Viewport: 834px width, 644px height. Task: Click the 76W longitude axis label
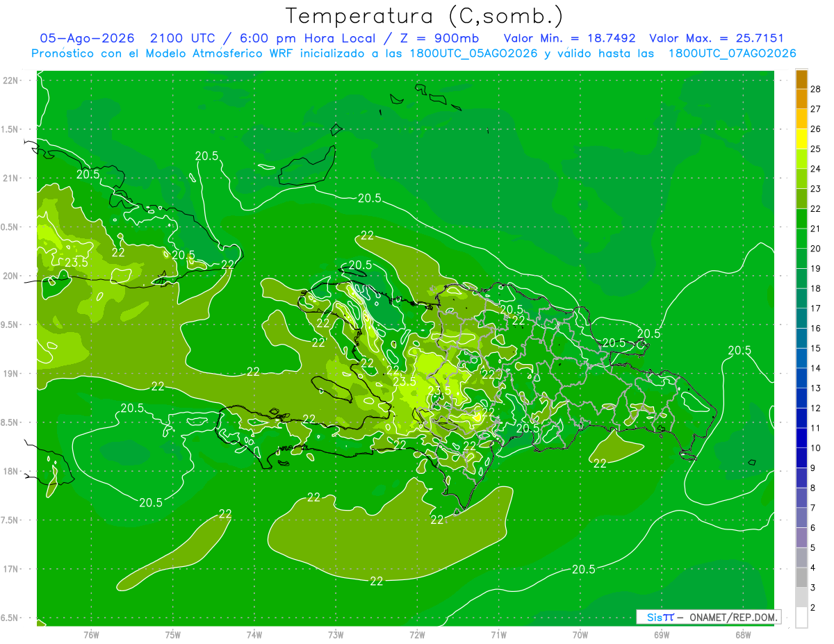tap(91, 635)
